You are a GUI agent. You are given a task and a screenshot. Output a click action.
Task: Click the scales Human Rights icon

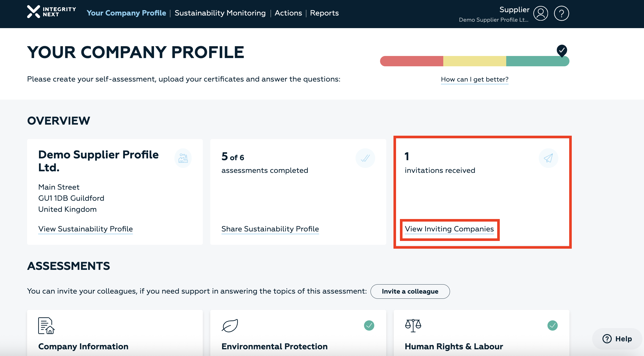[x=413, y=326]
